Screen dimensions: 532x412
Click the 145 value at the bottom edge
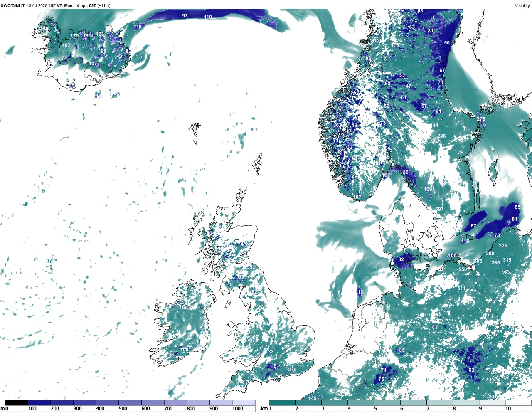[x=313, y=398]
